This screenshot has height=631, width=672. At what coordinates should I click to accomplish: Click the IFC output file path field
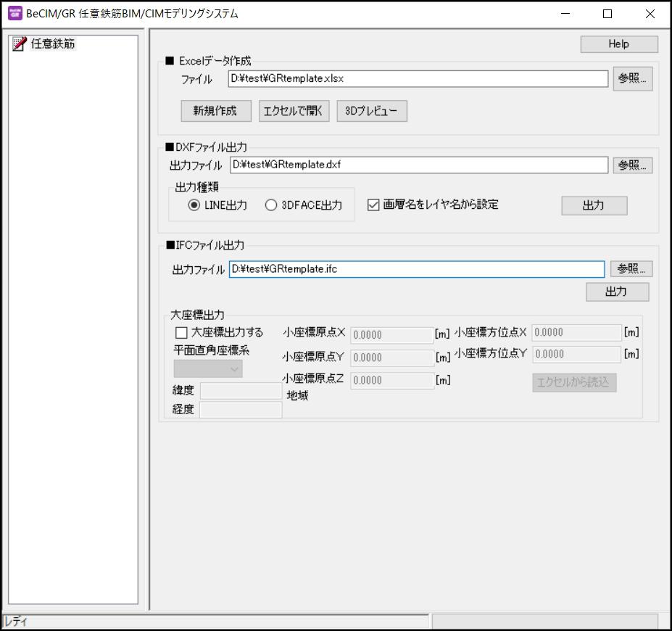click(415, 269)
